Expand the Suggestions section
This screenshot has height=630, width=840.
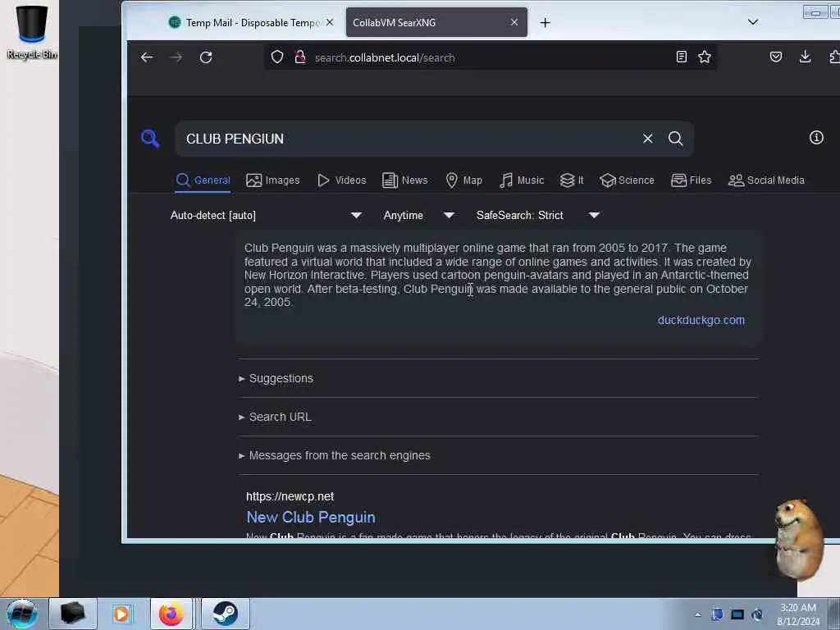pos(276,378)
